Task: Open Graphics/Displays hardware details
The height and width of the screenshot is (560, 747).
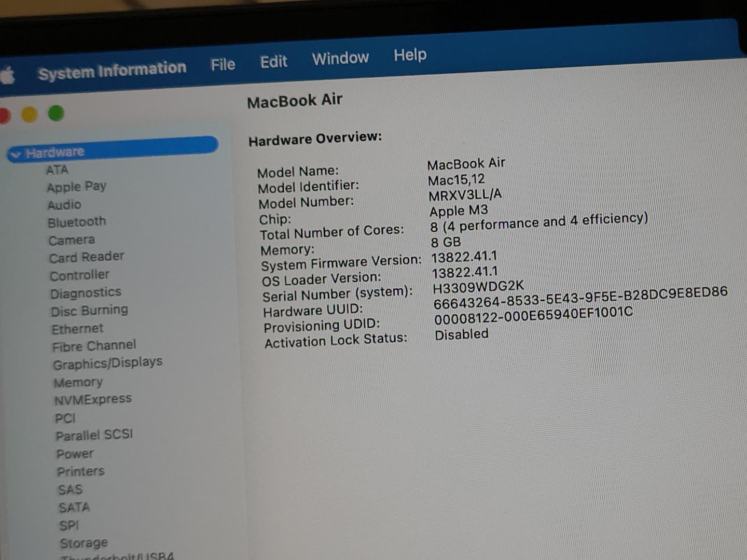Action: click(x=107, y=363)
